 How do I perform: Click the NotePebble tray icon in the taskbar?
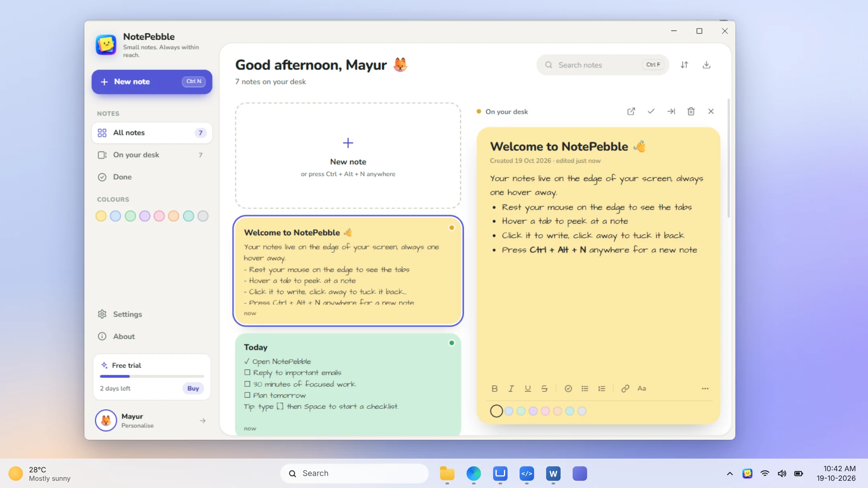tap(747, 474)
